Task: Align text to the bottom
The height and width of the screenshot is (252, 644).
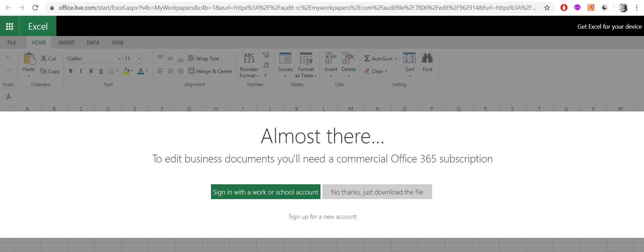Action: tap(181, 60)
